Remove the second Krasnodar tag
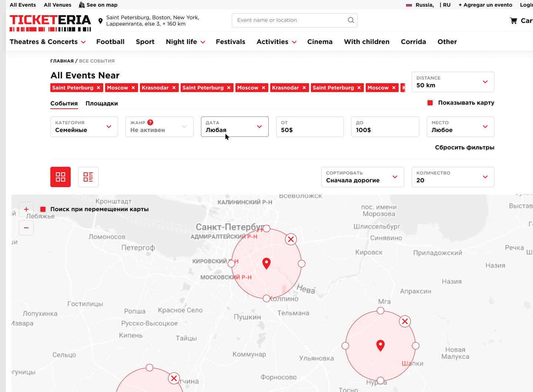The image size is (533, 392). pos(304,88)
